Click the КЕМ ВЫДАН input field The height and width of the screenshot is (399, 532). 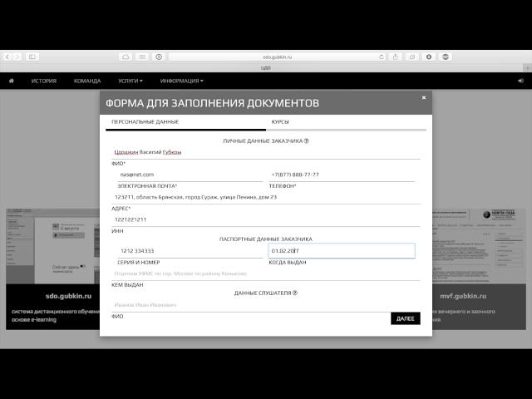click(x=266, y=273)
